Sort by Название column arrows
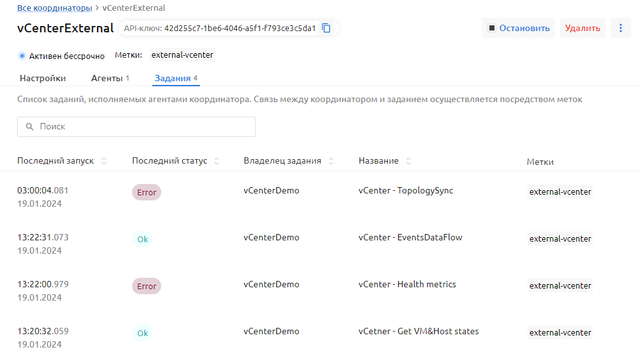This screenshot has height=364, width=643. [x=408, y=161]
